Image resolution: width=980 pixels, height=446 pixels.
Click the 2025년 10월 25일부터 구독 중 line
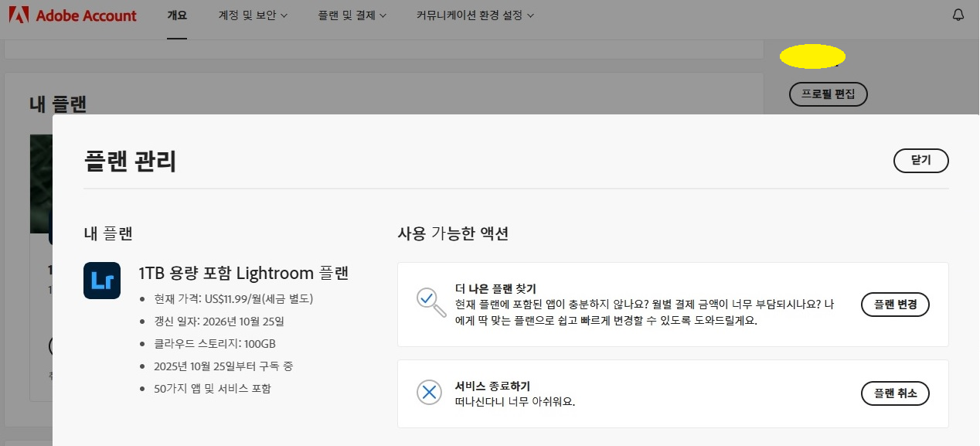coord(223,366)
